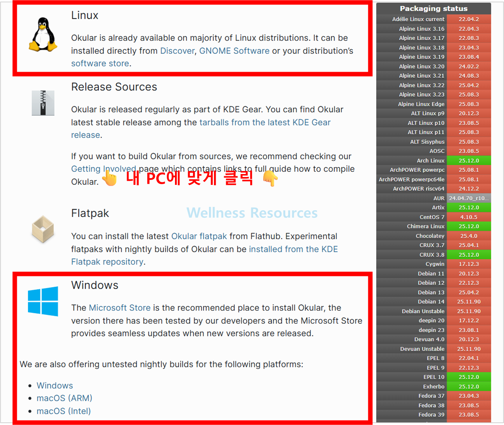Click version 22.04.1 for EPEL 8
Screen dimensions: 504x425
[x=469, y=358]
